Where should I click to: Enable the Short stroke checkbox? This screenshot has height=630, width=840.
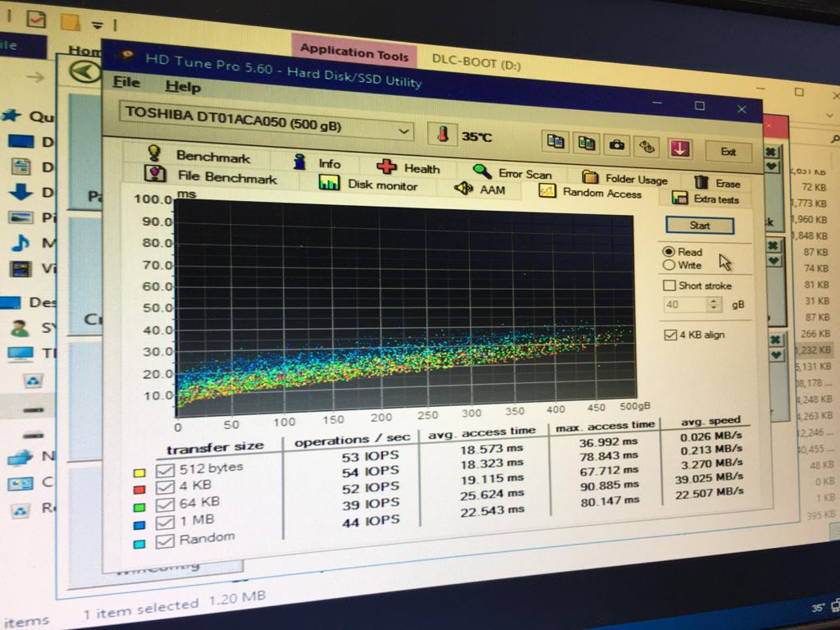tap(669, 285)
